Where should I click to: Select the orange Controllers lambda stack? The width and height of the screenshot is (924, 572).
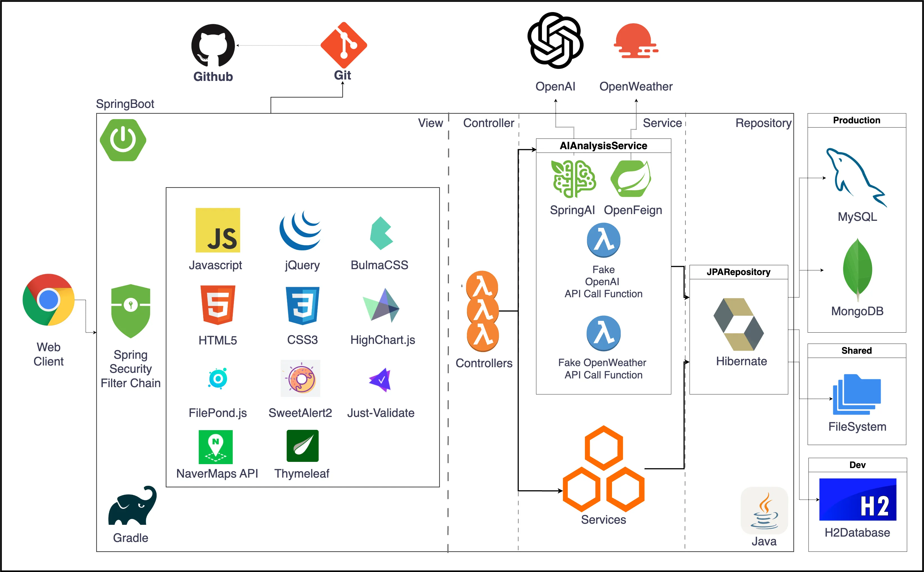(482, 311)
